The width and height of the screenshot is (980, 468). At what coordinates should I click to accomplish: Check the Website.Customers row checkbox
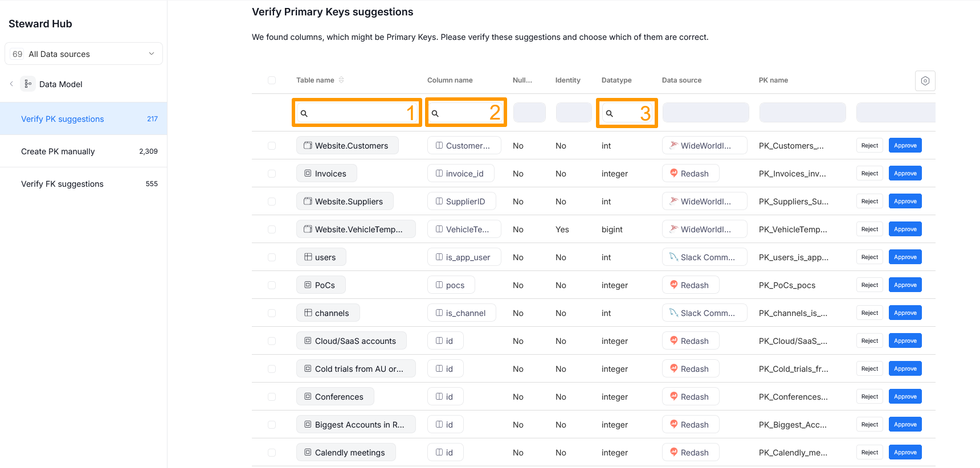pyautogui.click(x=272, y=146)
